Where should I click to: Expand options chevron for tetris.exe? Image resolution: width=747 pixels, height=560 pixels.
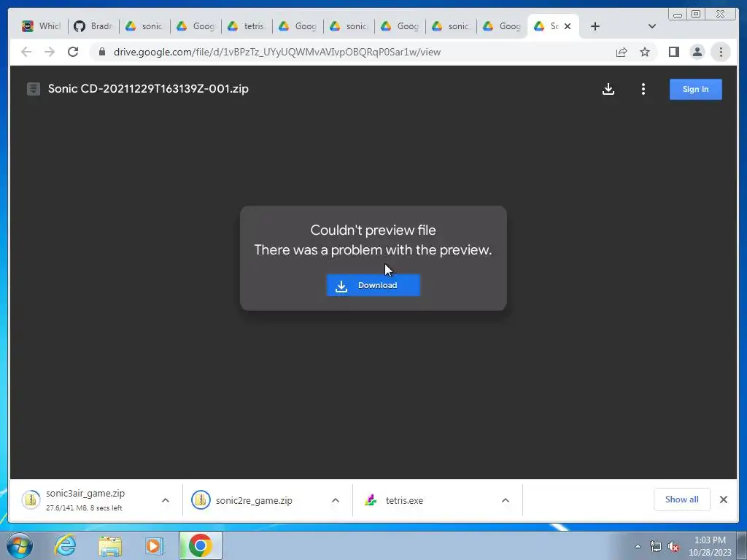pos(506,500)
